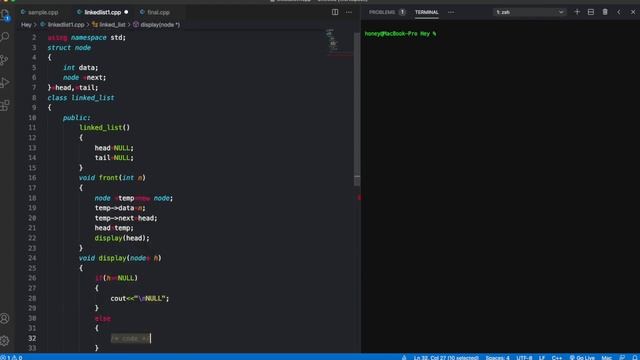Open Source Control view in activity bar

click(x=5, y=60)
